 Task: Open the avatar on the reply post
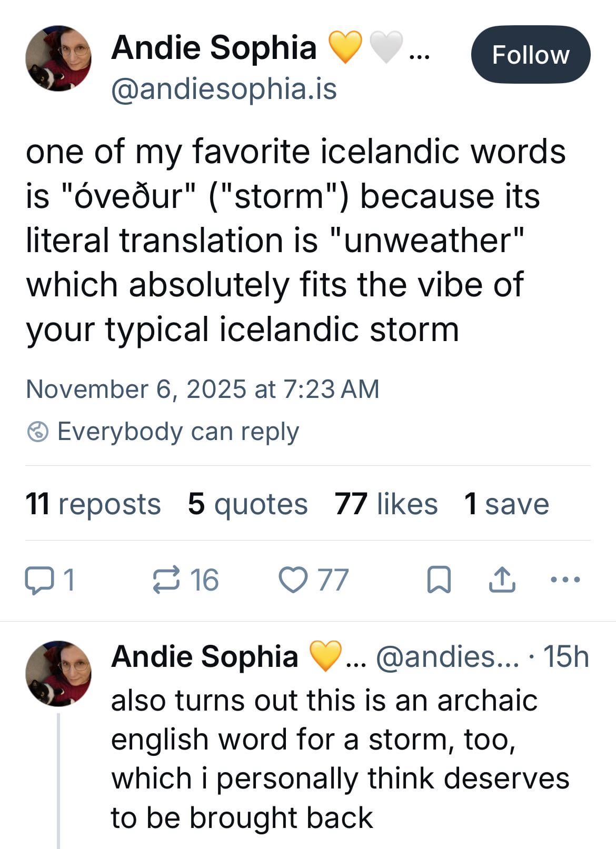(x=58, y=673)
